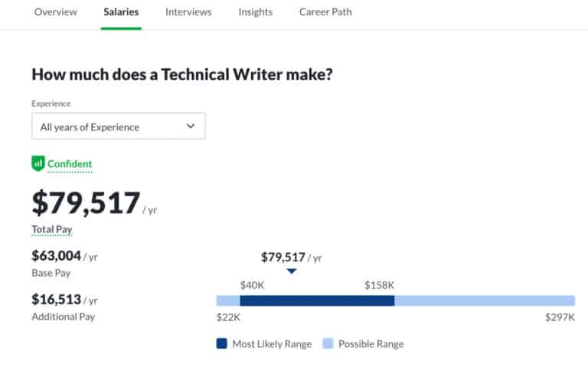The height and width of the screenshot is (368, 588).
Task: Click the light blue Possible Range legend swatch
Action: [x=328, y=344]
